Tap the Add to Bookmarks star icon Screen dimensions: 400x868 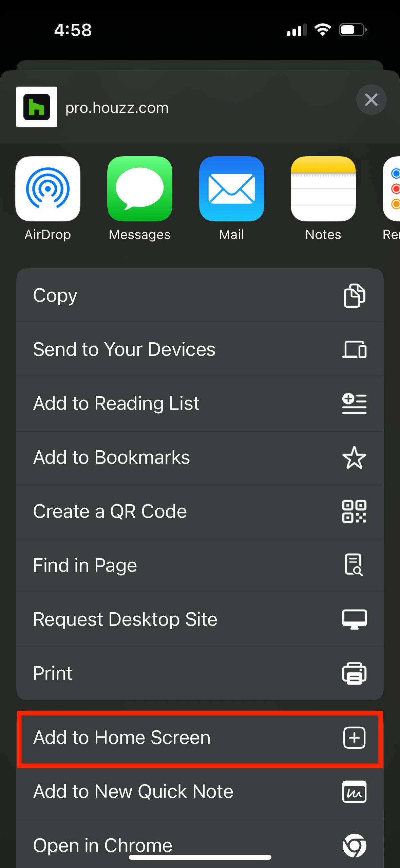pos(354,457)
